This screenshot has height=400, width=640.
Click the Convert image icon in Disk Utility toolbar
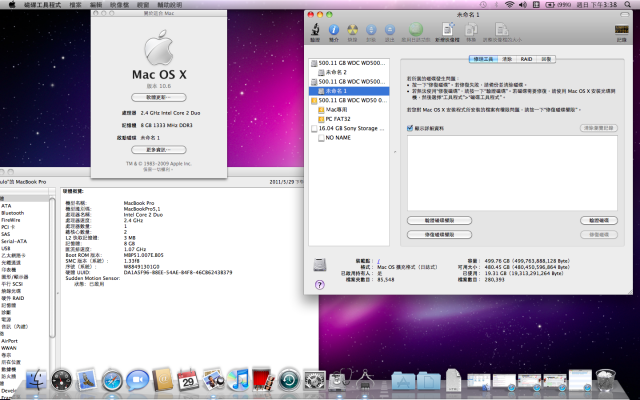pos(471,30)
